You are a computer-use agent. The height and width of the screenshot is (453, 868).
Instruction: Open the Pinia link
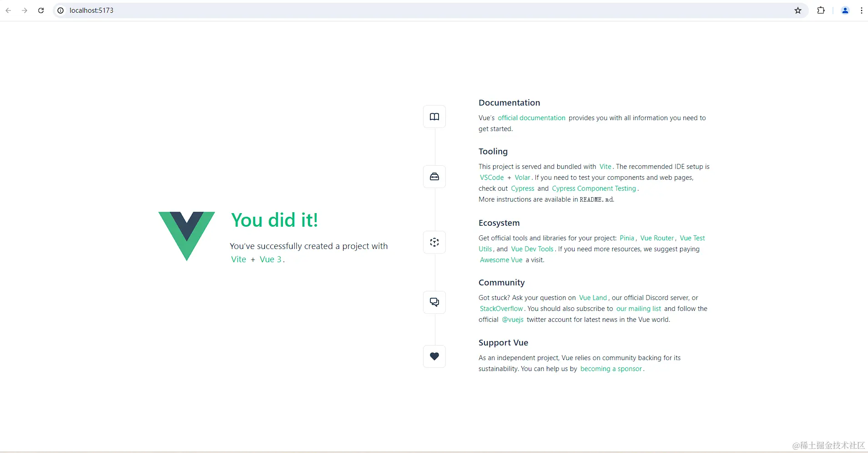coord(627,238)
